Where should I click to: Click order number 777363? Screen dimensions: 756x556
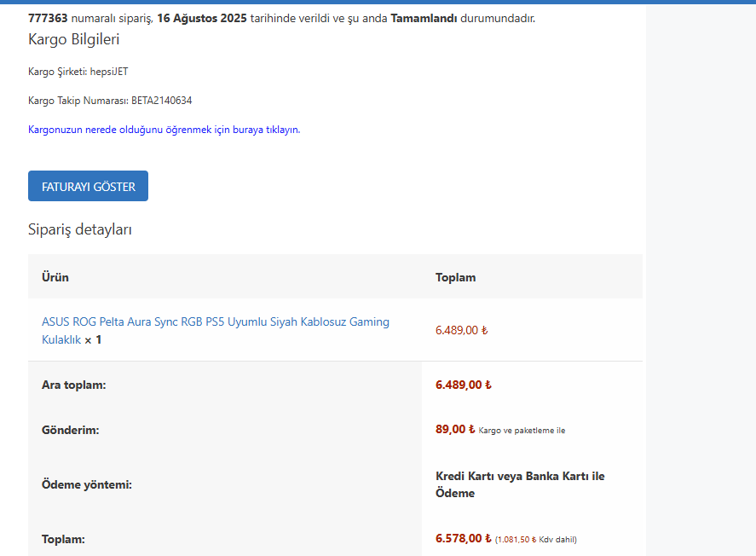tap(48, 18)
